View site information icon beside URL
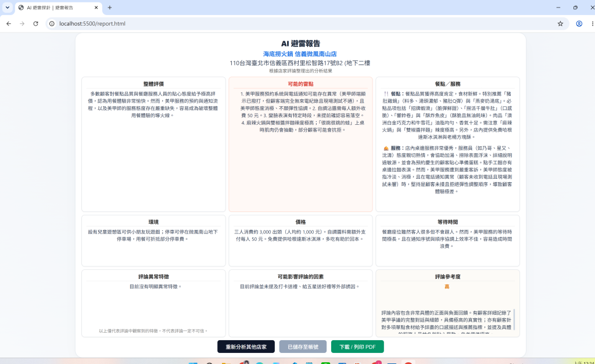The height and width of the screenshot is (364, 595). 52,23
